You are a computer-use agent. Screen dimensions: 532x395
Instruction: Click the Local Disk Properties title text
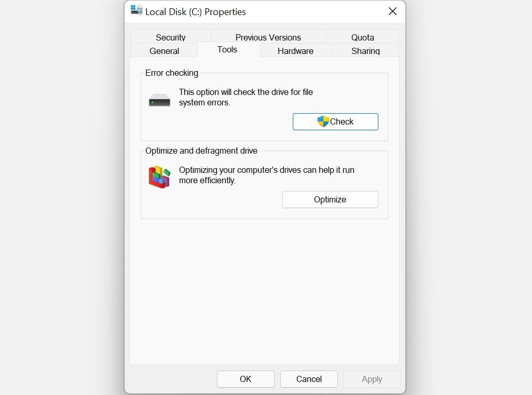click(196, 11)
